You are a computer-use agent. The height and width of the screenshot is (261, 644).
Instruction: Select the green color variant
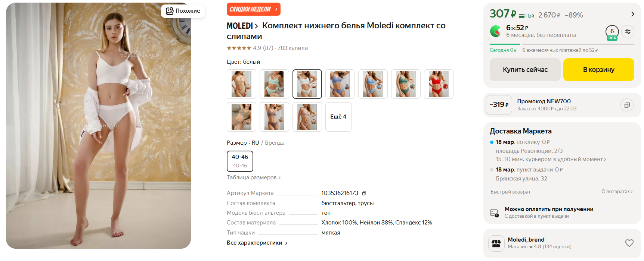(x=406, y=84)
